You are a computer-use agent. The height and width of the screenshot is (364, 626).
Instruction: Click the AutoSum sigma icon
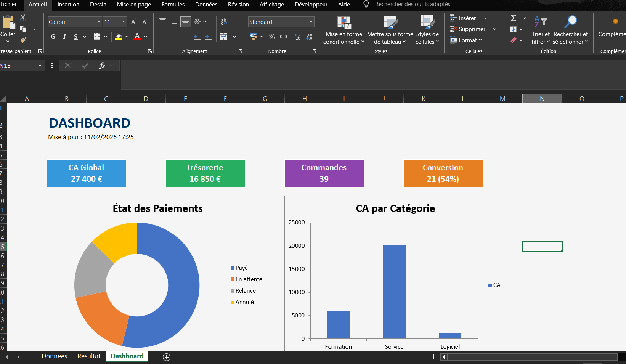coord(514,18)
